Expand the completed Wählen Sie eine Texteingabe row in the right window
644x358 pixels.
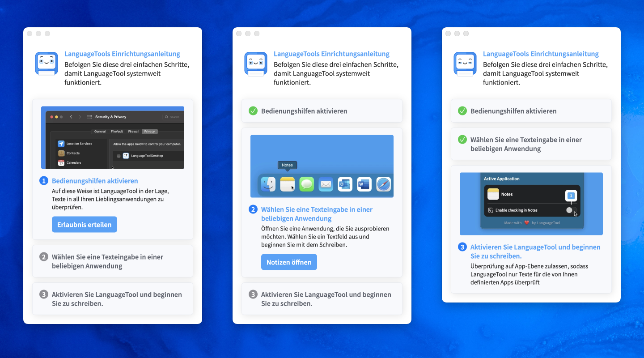531,144
